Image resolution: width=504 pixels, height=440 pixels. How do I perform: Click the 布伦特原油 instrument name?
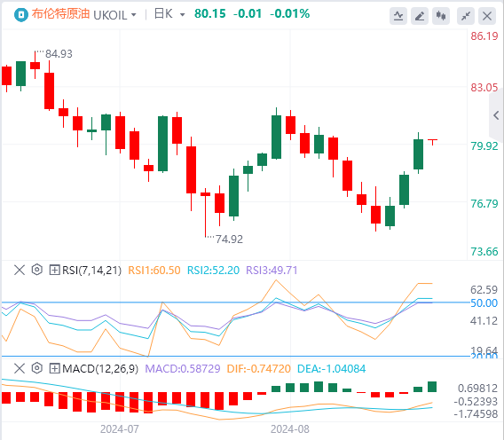point(60,14)
